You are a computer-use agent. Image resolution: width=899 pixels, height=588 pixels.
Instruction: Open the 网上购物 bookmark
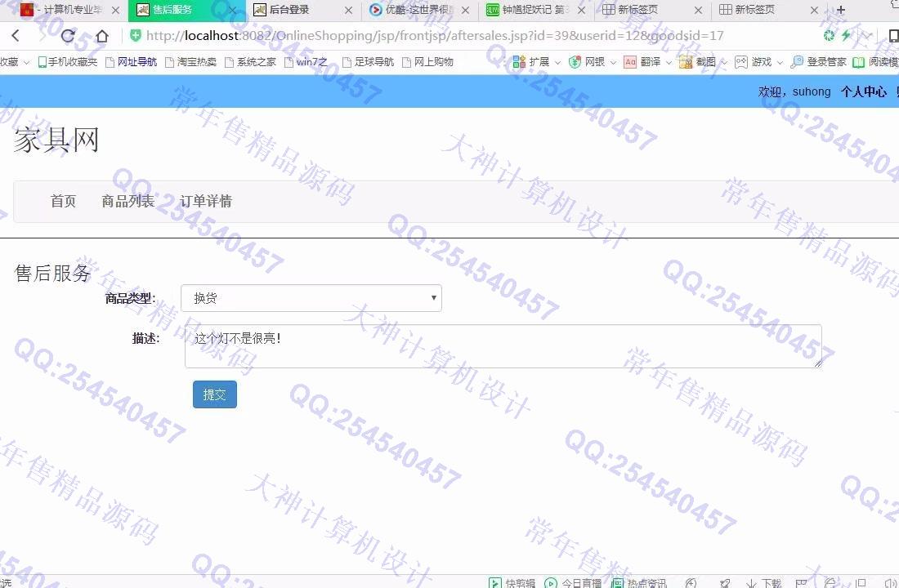pyautogui.click(x=427, y=62)
